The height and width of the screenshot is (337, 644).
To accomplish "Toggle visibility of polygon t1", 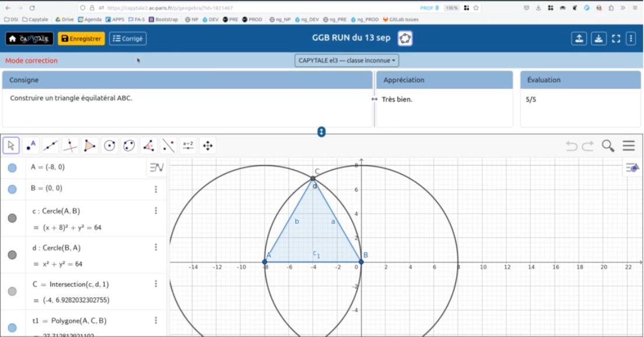I will tap(12, 328).
